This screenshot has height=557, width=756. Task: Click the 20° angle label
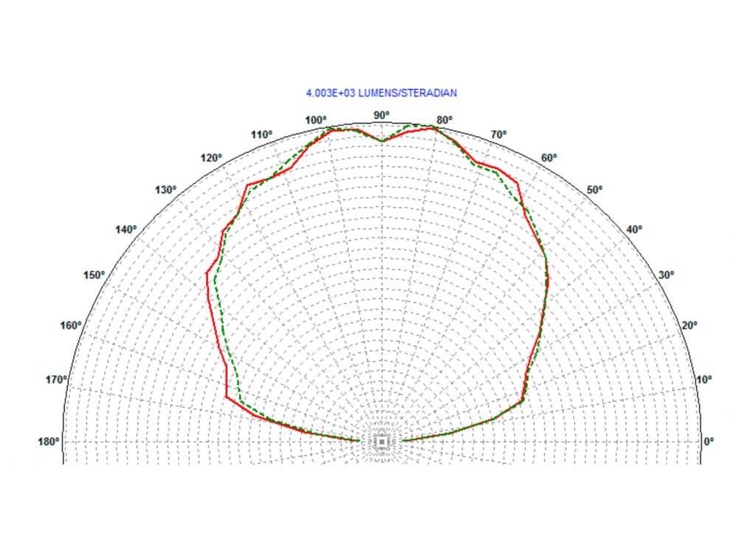(689, 326)
